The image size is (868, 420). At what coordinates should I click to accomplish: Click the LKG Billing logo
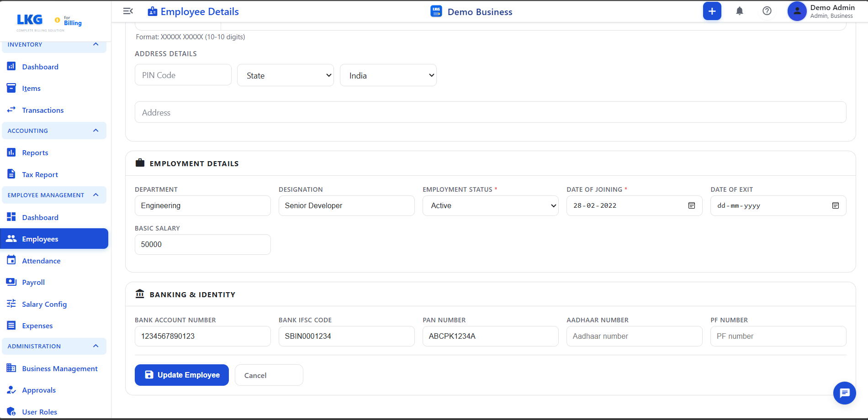pyautogui.click(x=49, y=22)
